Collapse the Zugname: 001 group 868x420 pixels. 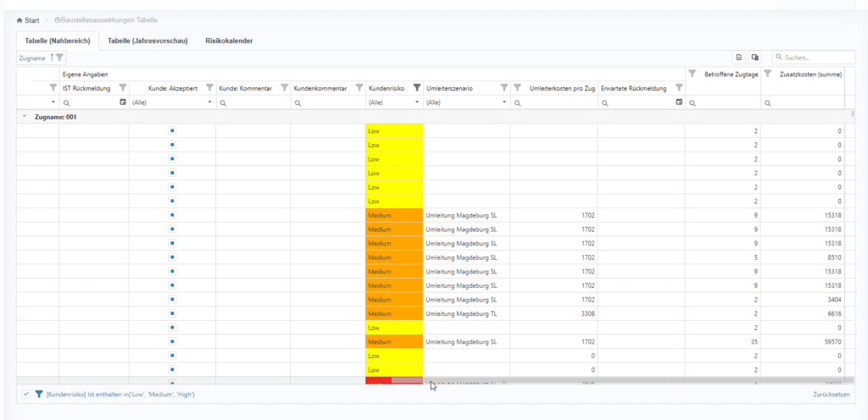coord(24,117)
